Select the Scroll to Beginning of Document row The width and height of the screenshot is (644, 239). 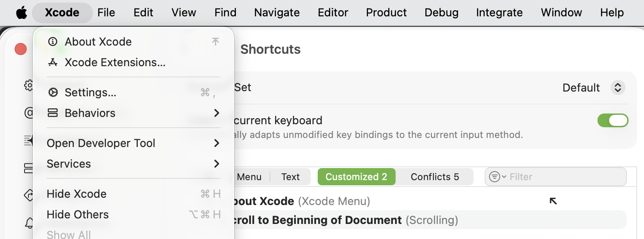(x=344, y=220)
